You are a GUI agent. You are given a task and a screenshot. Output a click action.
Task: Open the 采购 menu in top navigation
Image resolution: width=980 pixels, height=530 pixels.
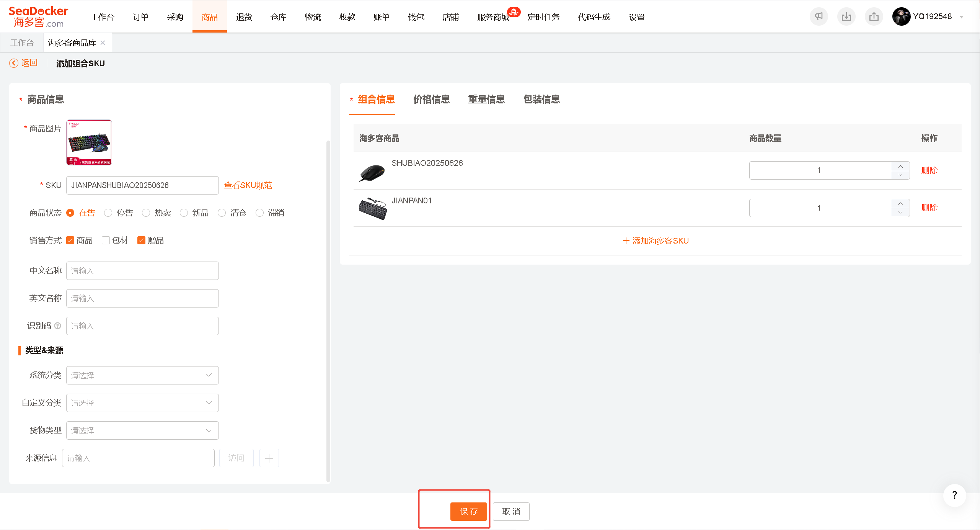click(x=175, y=17)
